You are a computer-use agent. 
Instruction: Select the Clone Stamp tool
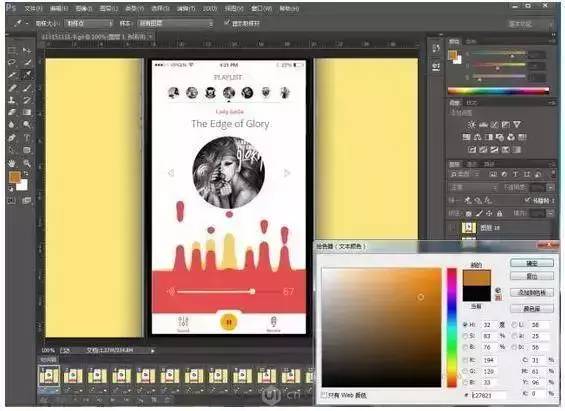12,100
